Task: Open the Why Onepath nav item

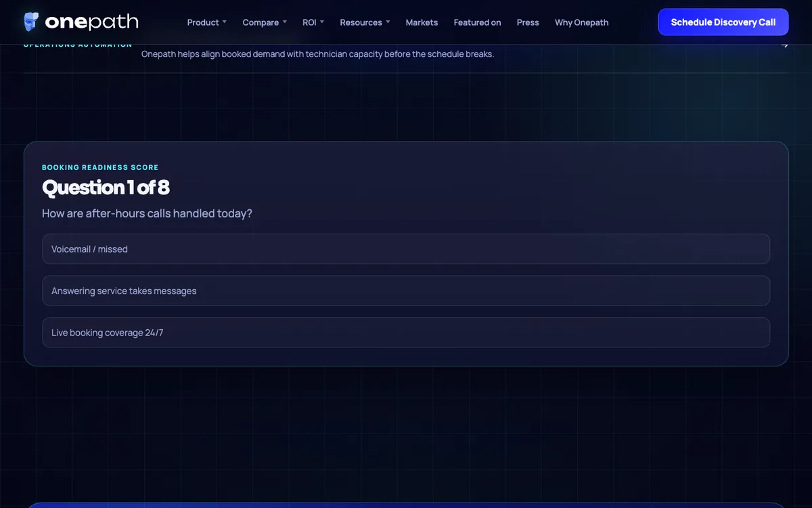Action: point(581,22)
